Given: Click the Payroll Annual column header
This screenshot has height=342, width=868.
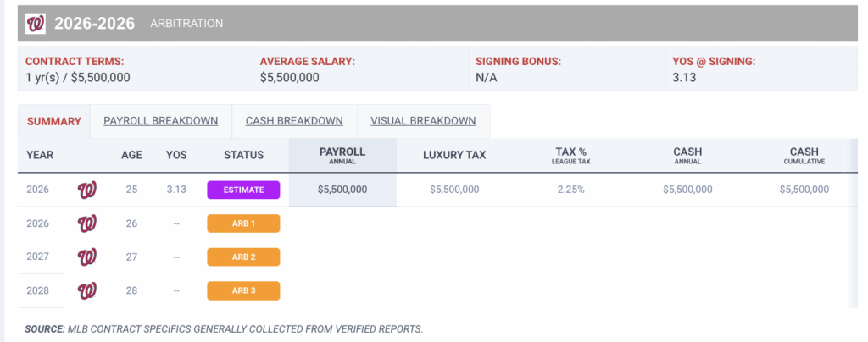Looking at the screenshot, I should [x=342, y=155].
